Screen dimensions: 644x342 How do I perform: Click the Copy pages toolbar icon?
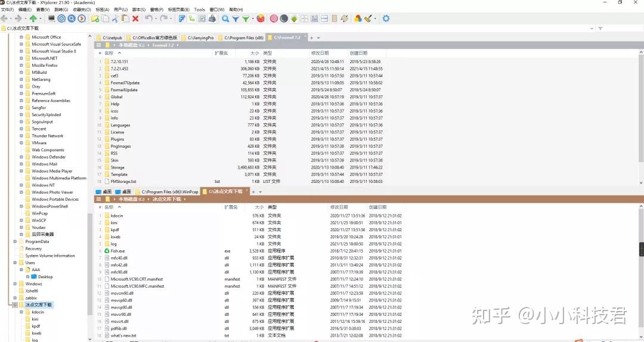coord(105,18)
